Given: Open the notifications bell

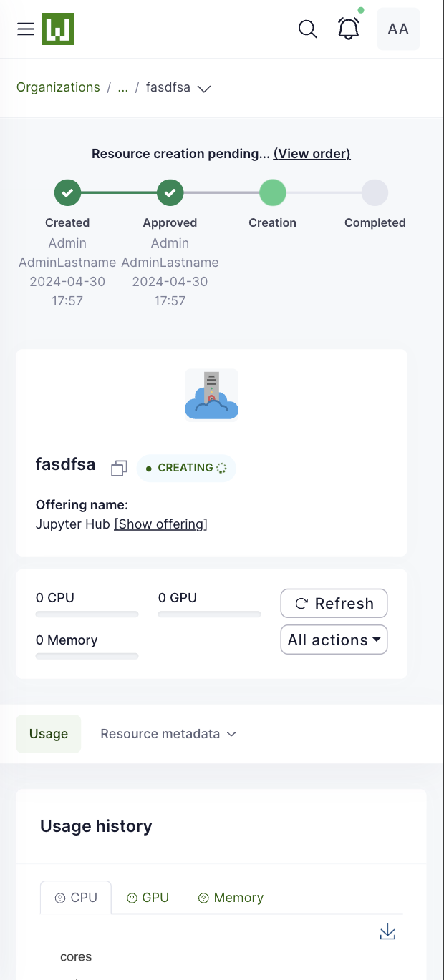Looking at the screenshot, I should pyautogui.click(x=349, y=29).
